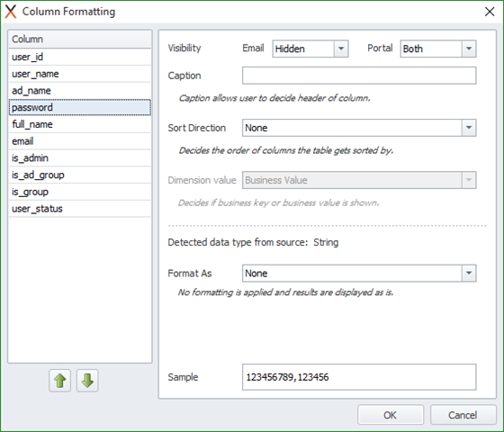Choose the email column in list
This screenshot has width=504, height=432.
pos(80,141)
